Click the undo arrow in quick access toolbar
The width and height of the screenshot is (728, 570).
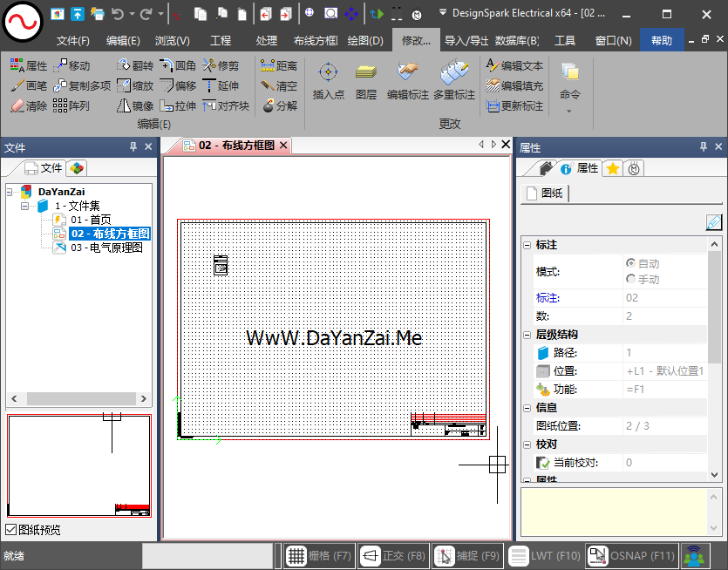click(x=118, y=14)
